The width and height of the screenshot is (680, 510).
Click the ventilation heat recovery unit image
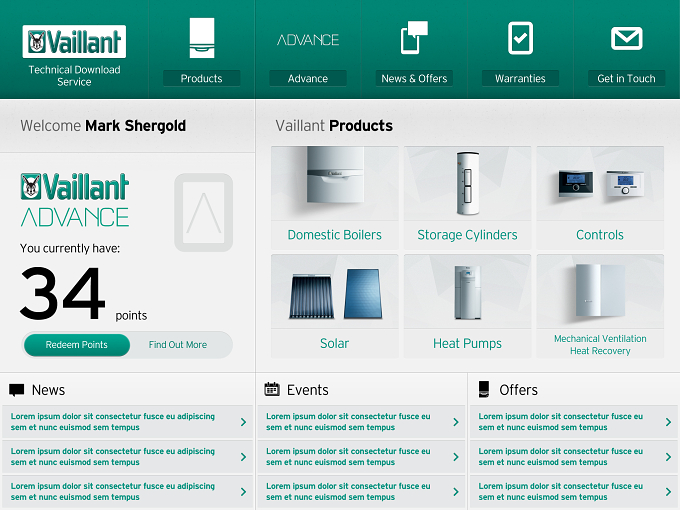coord(600,291)
